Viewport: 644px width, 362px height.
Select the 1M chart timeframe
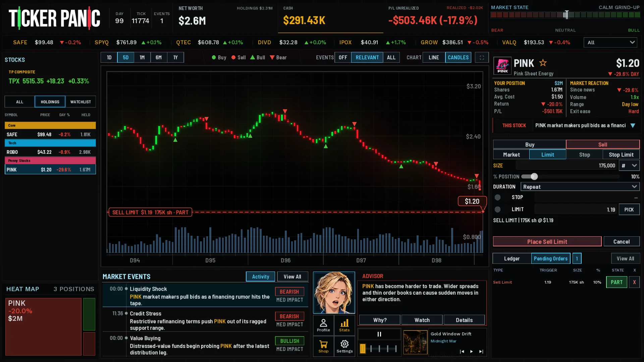point(142,57)
